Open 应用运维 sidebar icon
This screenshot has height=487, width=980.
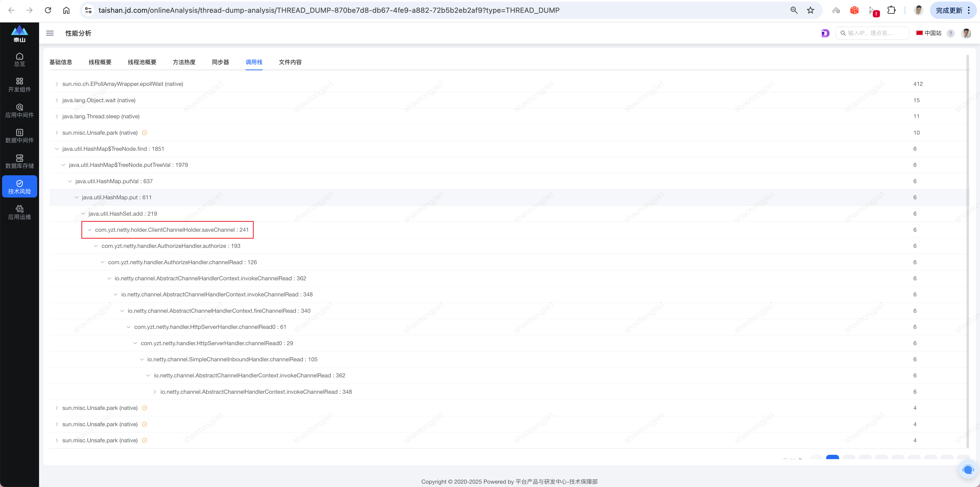coord(19,213)
